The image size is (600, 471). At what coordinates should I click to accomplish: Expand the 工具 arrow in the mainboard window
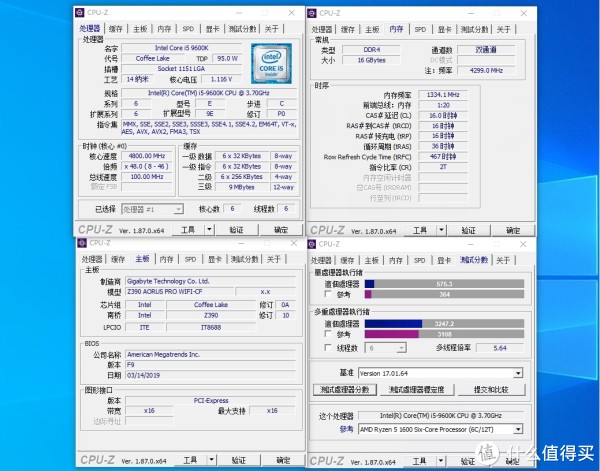point(211,460)
